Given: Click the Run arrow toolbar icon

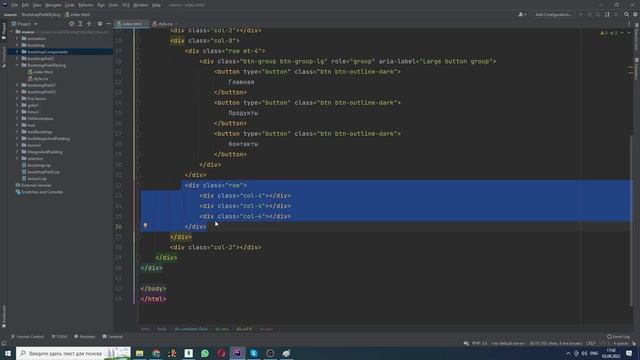Looking at the screenshot, I should (581, 15).
